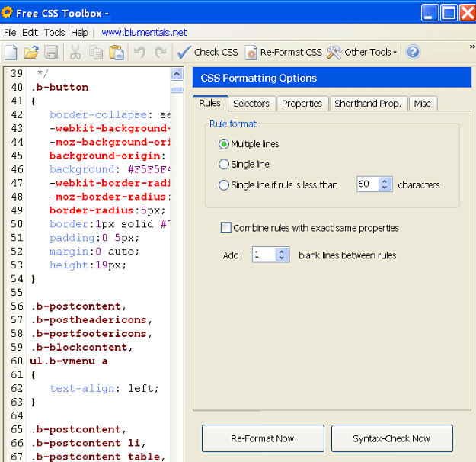
Task: Minimize the Free CSS Toolbox window
Action: [430, 13]
